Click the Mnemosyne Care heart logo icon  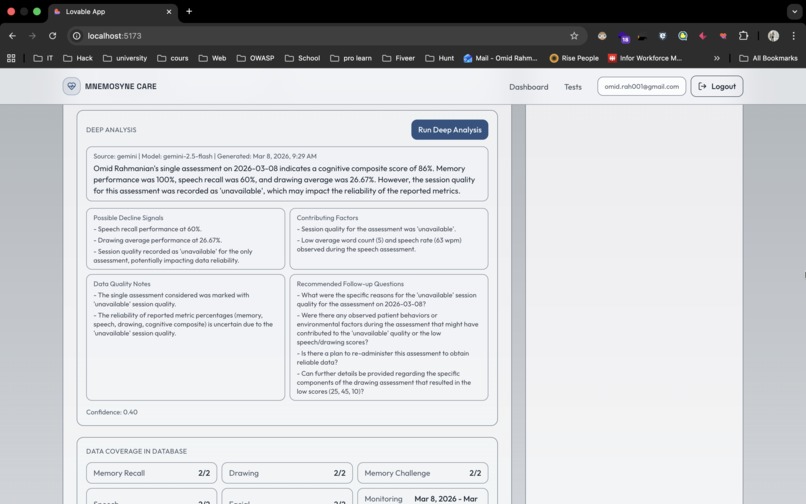pos(71,86)
